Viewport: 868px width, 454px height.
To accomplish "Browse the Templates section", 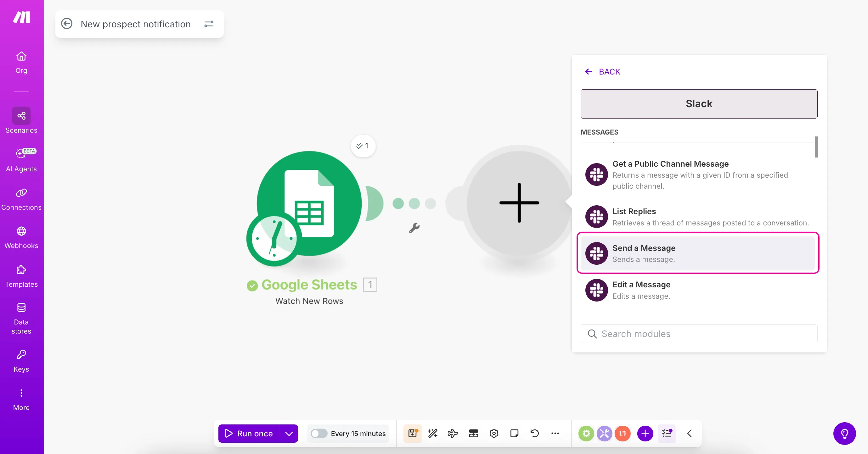I will click(x=21, y=276).
